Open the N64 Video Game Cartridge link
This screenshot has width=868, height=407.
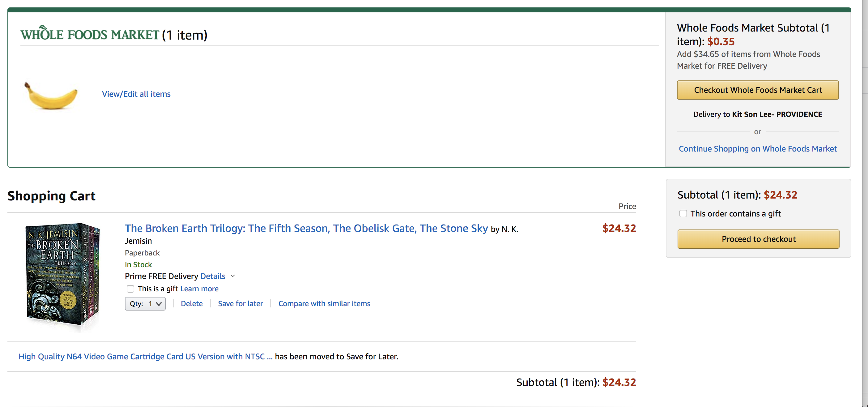pyautogui.click(x=145, y=357)
